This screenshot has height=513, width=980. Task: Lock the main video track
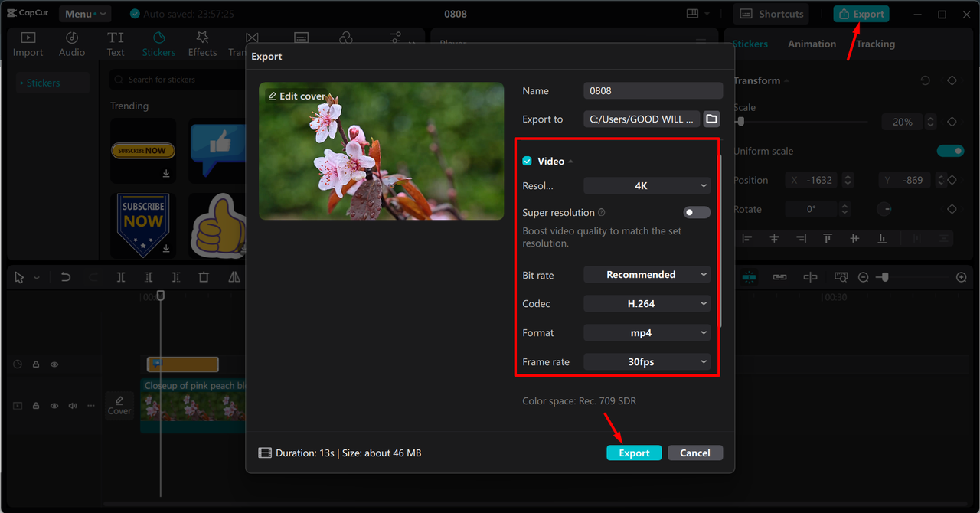coord(36,406)
